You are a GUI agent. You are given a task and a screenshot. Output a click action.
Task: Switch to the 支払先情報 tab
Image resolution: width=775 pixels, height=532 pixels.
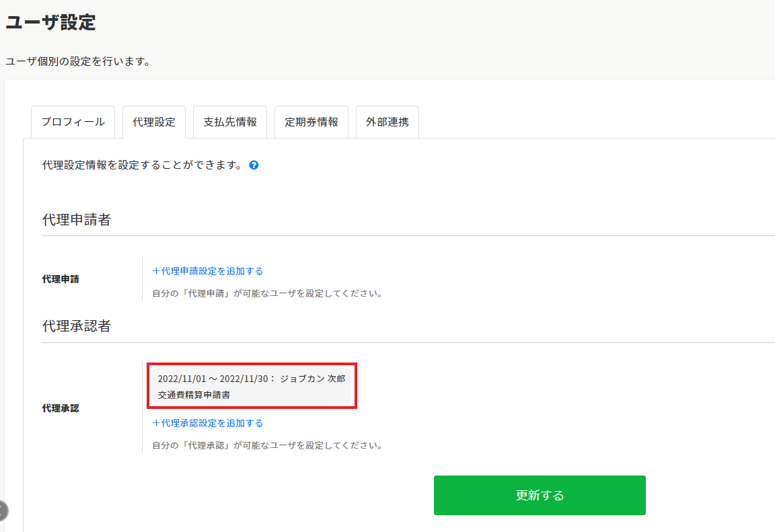click(x=230, y=122)
